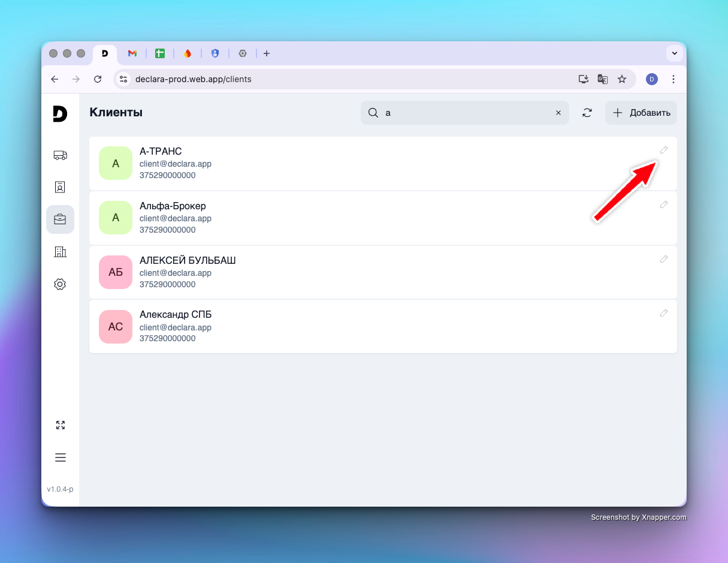Click the Добавить button
The height and width of the screenshot is (563, 728).
(641, 113)
